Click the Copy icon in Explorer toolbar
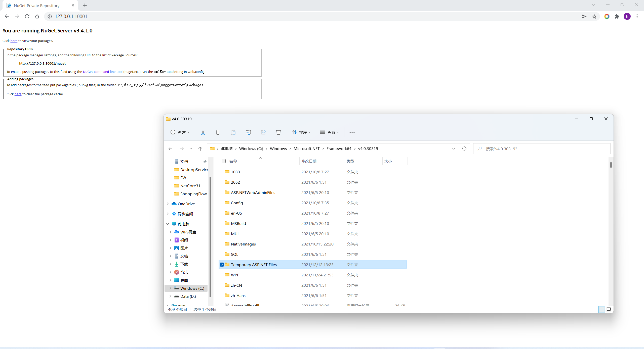The image size is (644, 349). 218,132
